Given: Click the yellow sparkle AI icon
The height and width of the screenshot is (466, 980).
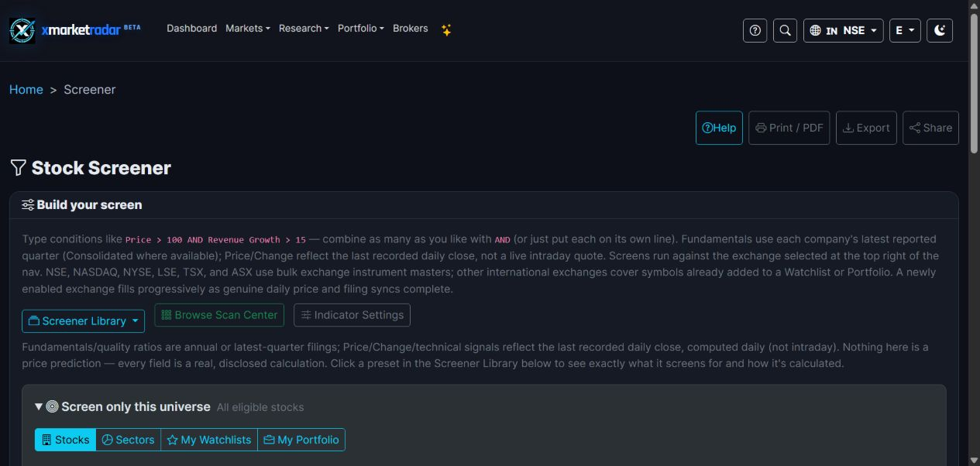Looking at the screenshot, I should [x=446, y=30].
